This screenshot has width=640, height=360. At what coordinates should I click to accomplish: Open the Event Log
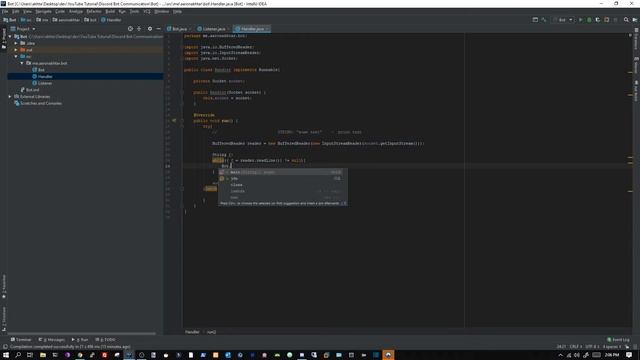pyautogui.click(x=618, y=340)
